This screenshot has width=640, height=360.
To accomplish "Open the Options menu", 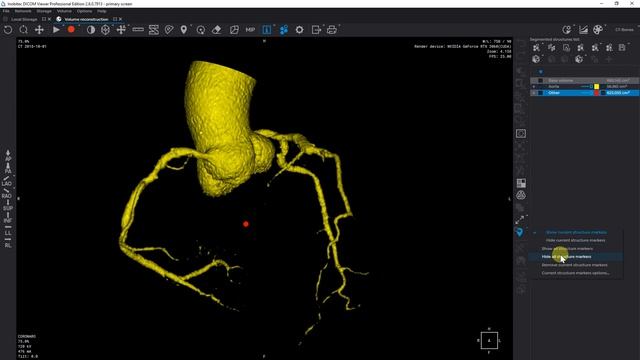I will coord(84,11).
